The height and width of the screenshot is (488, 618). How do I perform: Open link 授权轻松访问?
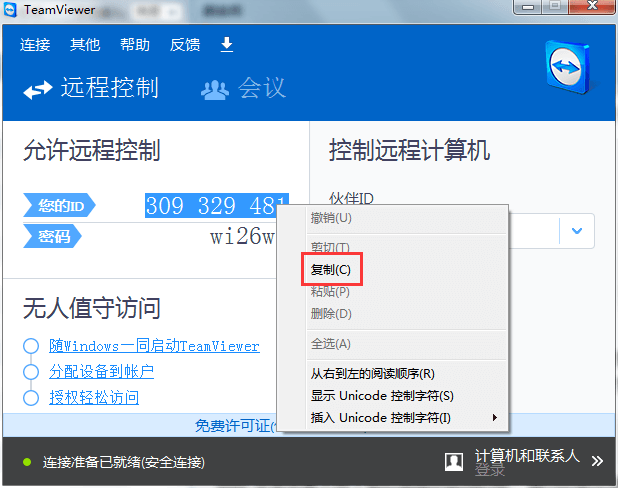click(94, 397)
